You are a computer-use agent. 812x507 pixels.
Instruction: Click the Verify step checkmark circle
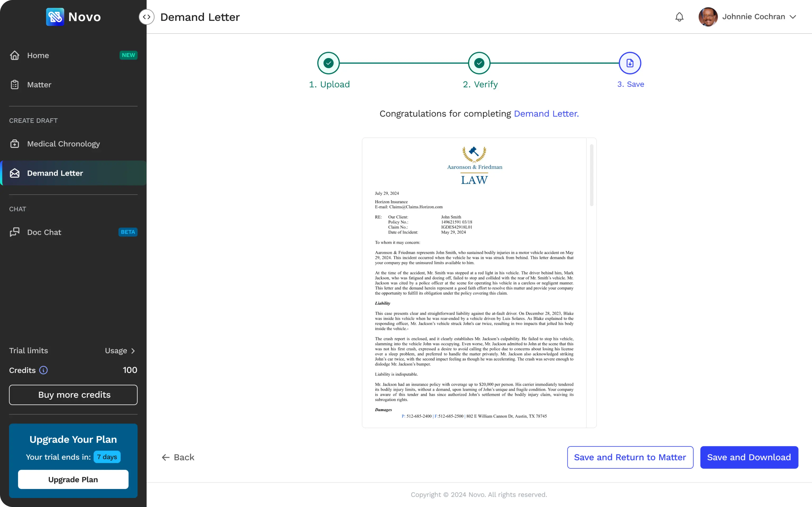479,63
